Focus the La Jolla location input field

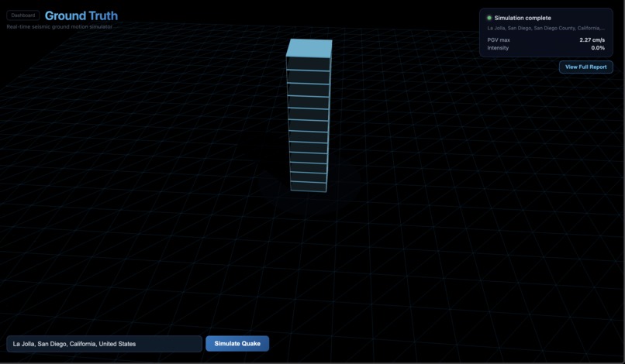pos(105,344)
